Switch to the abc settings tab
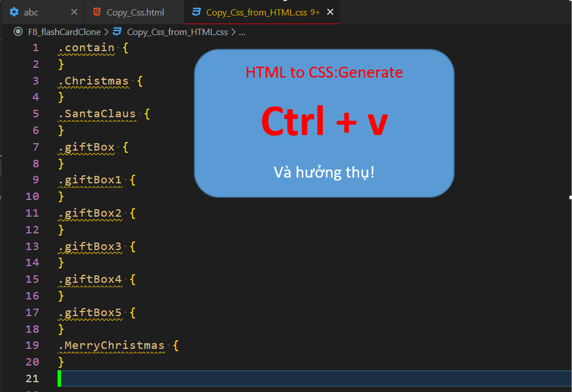Screen dimensions: 572x392 (43, 12)
